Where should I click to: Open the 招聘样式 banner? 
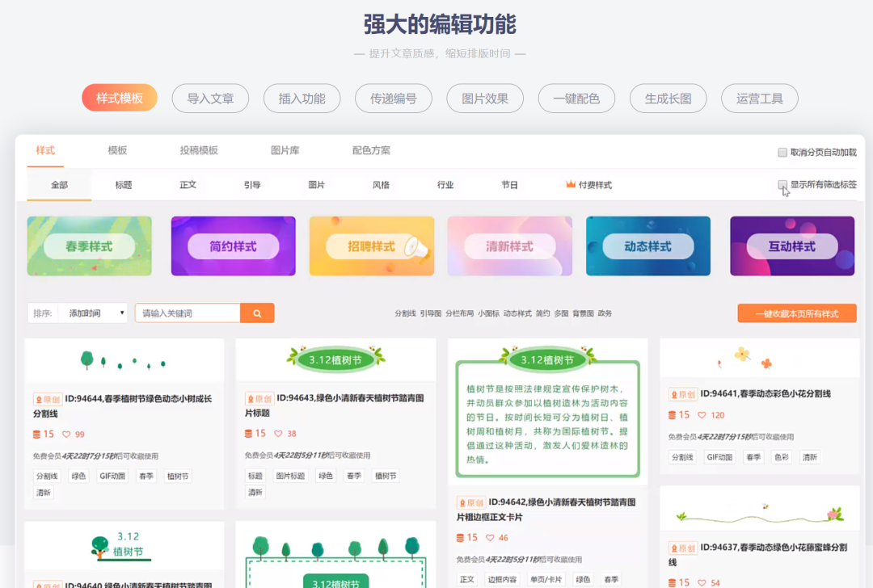coord(372,246)
